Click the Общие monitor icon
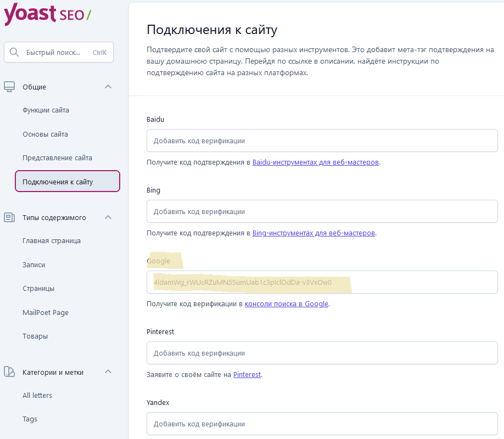This screenshot has height=439, width=504. pyautogui.click(x=9, y=87)
